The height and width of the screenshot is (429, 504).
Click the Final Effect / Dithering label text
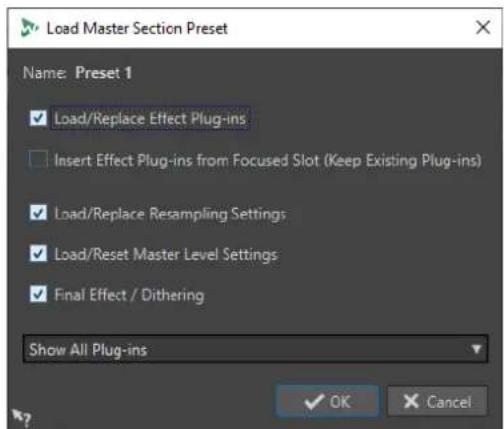129,295
